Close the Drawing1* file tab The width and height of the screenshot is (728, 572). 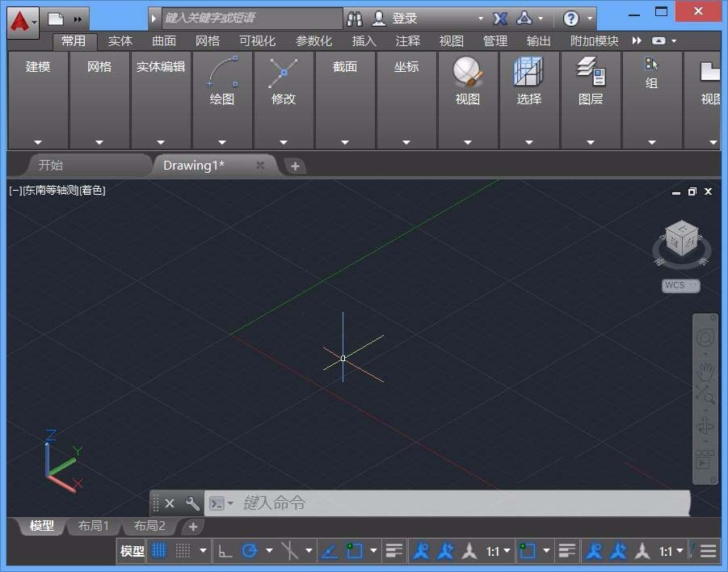[x=260, y=165]
